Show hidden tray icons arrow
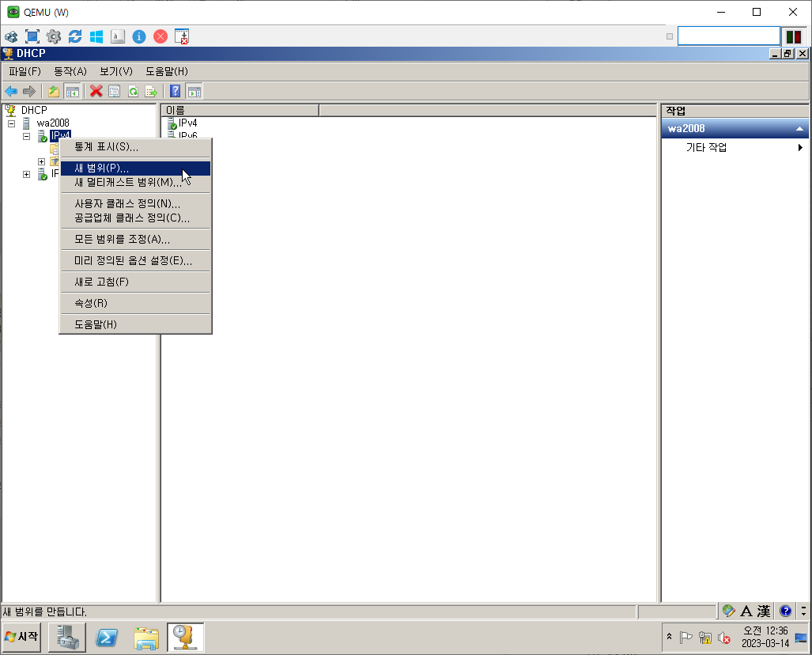This screenshot has width=812, height=655. pos(669,636)
